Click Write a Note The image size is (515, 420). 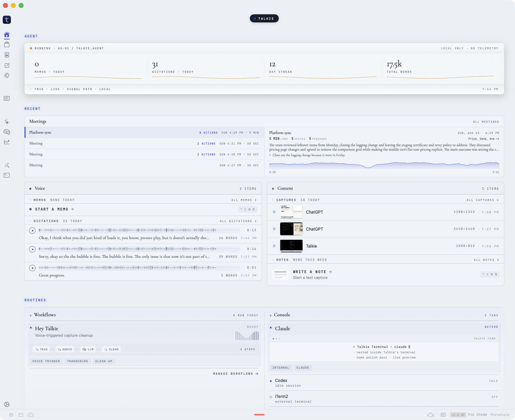[312, 272]
